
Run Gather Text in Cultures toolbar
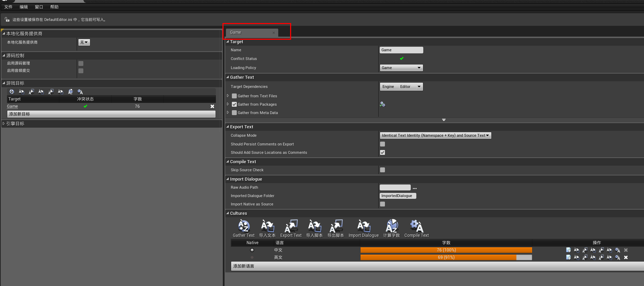click(x=244, y=228)
